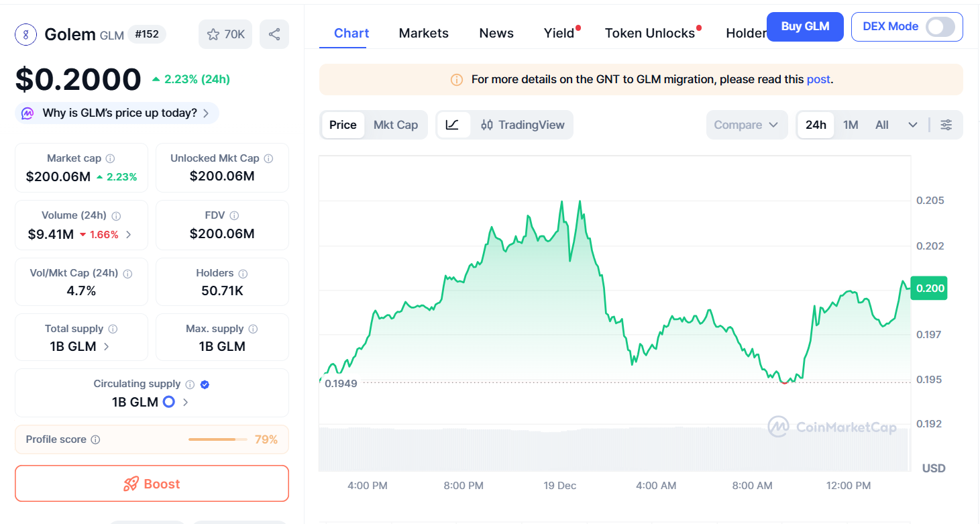
Task: Click the verified badge on Circulating supply
Action: click(x=205, y=384)
